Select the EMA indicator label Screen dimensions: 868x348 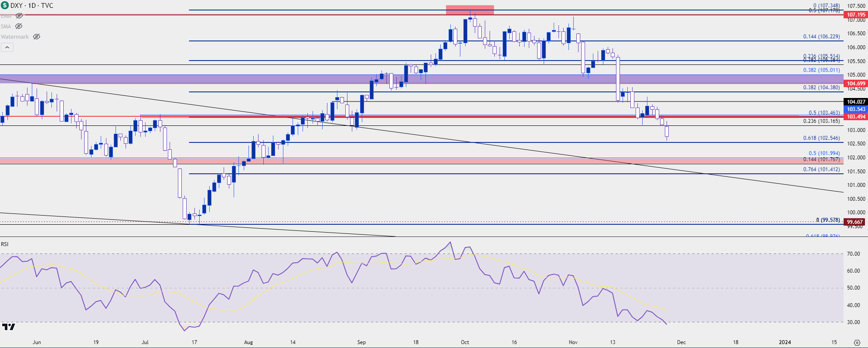tap(6, 16)
